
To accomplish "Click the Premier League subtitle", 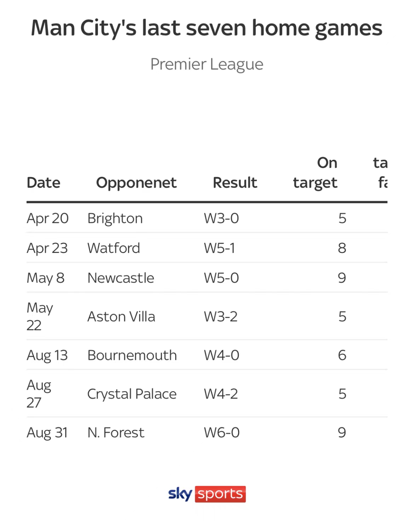I will click(207, 64).
